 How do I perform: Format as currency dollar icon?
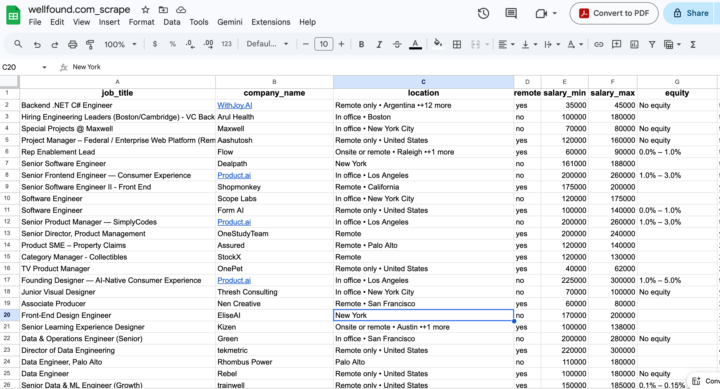point(155,44)
